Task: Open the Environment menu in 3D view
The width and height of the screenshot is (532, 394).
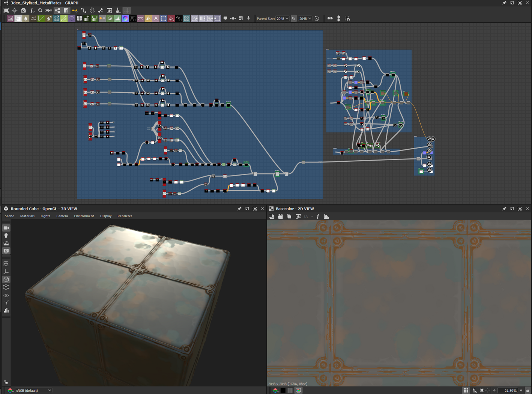Action: click(84, 216)
